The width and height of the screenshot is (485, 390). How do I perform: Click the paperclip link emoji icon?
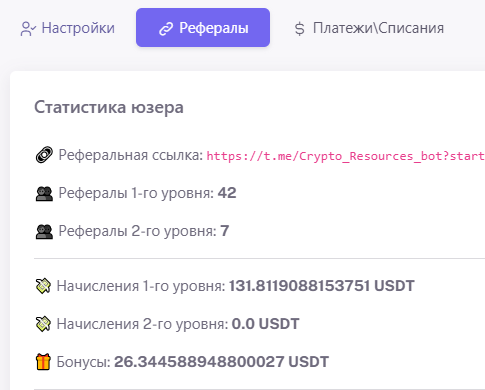click(x=44, y=155)
